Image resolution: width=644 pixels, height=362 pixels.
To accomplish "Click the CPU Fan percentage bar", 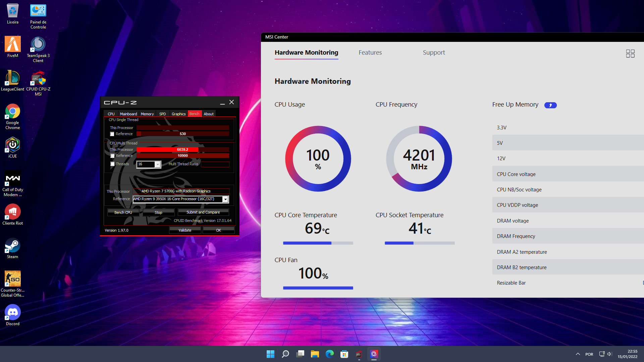I will pos(318,288).
